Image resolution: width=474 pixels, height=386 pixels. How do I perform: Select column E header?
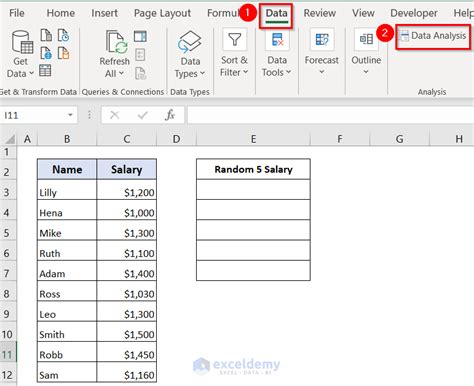[253, 139]
